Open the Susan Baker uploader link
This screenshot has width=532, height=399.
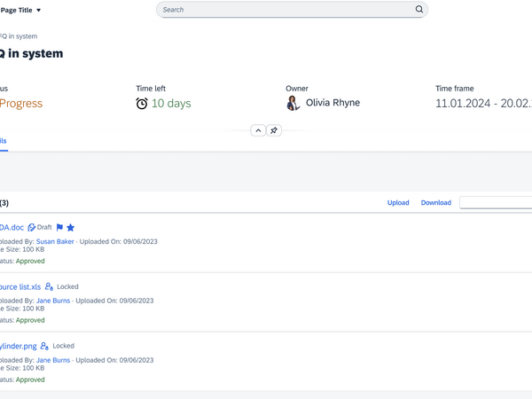coord(55,241)
